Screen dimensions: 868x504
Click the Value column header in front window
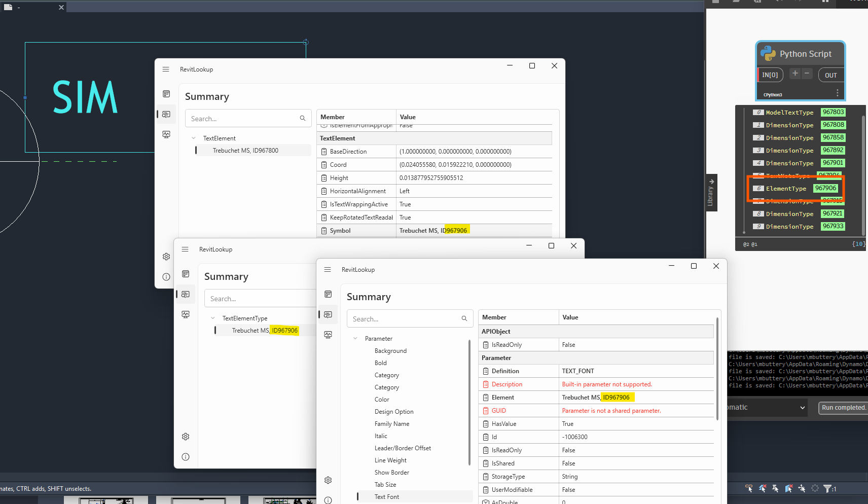(636, 317)
